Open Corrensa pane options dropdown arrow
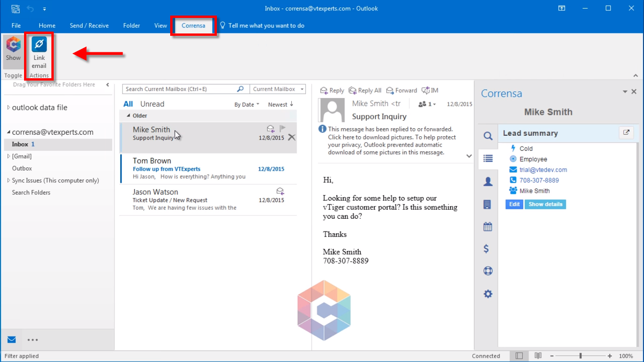The height and width of the screenshot is (362, 644). click(x=625, y=92)
